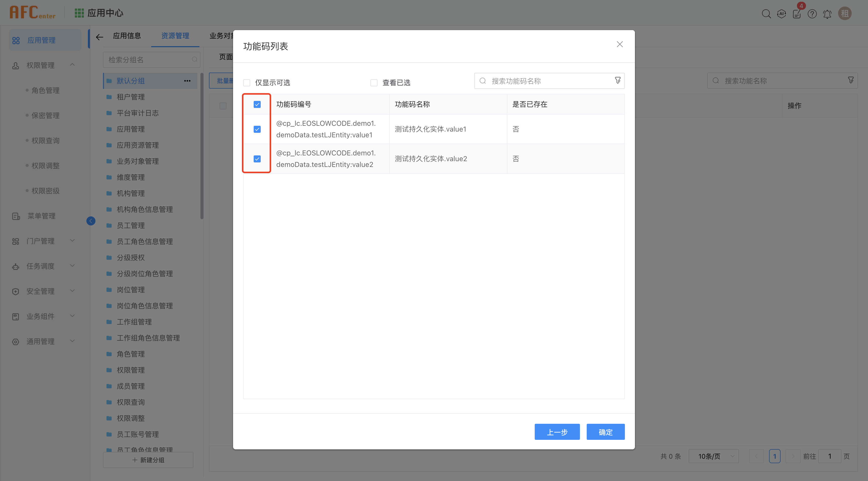Click the filter funnel in 搜索功能码名称 field
Viewport: 868px width, 481px height.
(618, 81)
